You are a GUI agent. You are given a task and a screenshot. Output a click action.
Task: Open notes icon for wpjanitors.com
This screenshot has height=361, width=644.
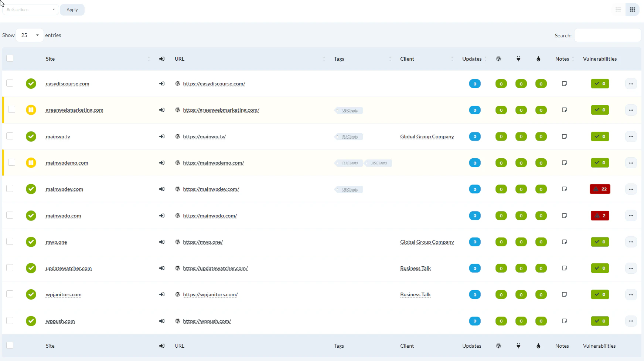565,294
